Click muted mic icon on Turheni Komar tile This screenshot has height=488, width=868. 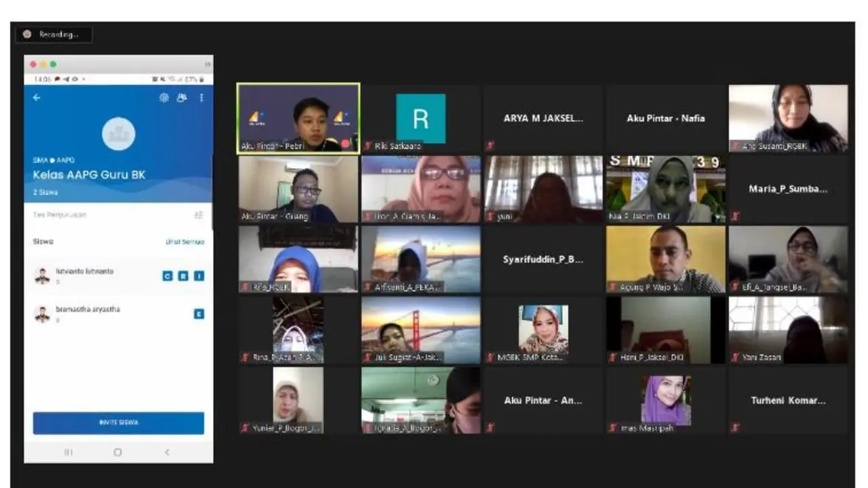click(x=736, y=428)
